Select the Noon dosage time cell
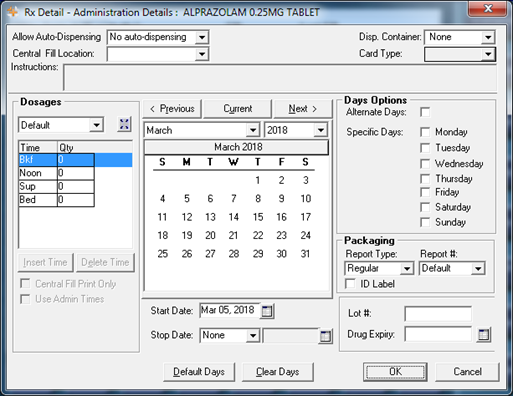Screen dimensions: 513x396 (x=38, y=173)
